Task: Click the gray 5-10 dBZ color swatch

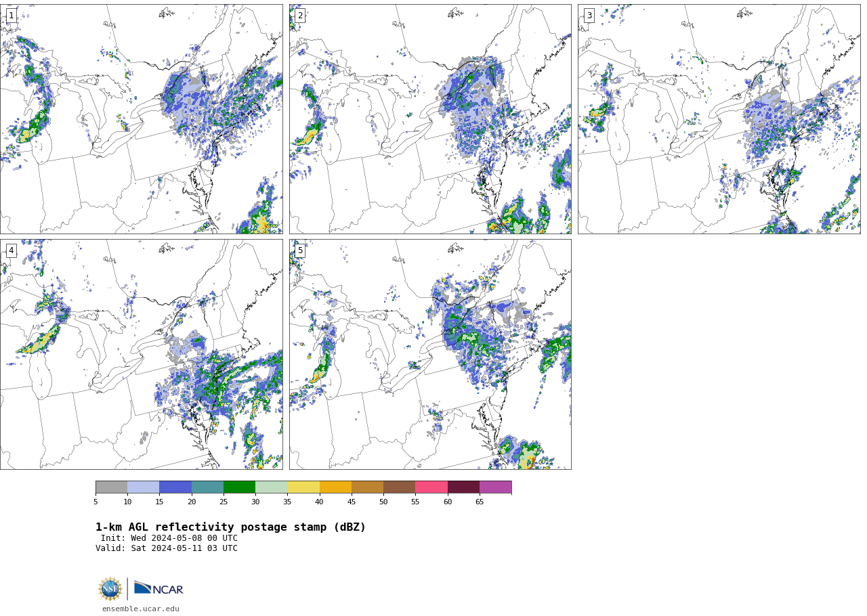Action: pos(111,487)
